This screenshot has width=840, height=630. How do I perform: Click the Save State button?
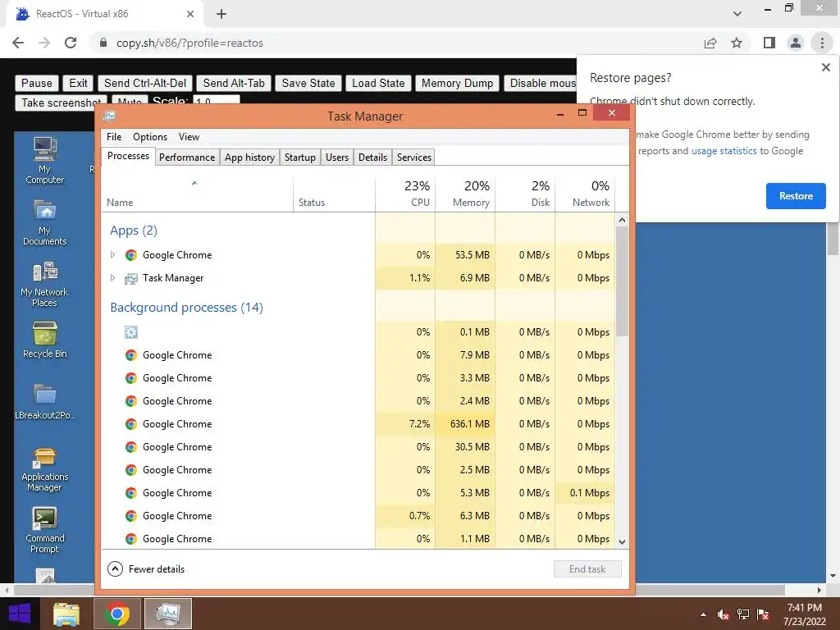tap(308, 83)
